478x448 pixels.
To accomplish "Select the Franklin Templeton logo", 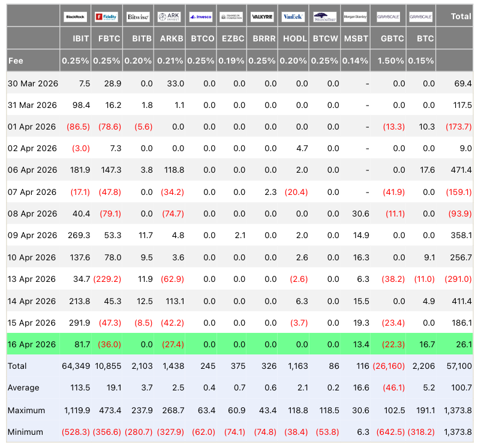I will coord(232,17).
